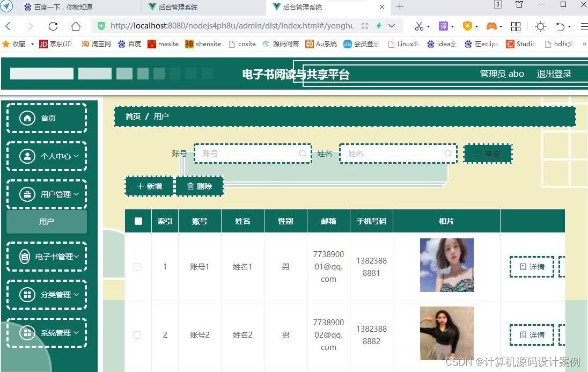This screenshot has width=588, height=372.
Task: Reload the page with refresh icon
Action: [53, 26]
